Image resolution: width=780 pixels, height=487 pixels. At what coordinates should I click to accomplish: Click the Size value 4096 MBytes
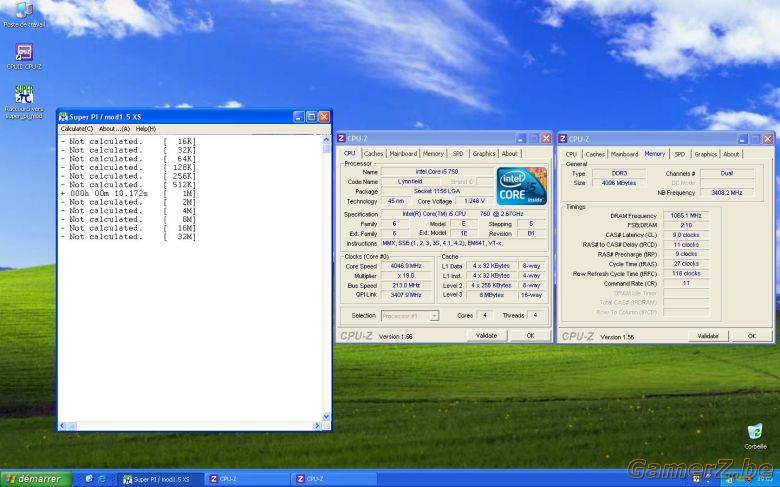point(619,183)
